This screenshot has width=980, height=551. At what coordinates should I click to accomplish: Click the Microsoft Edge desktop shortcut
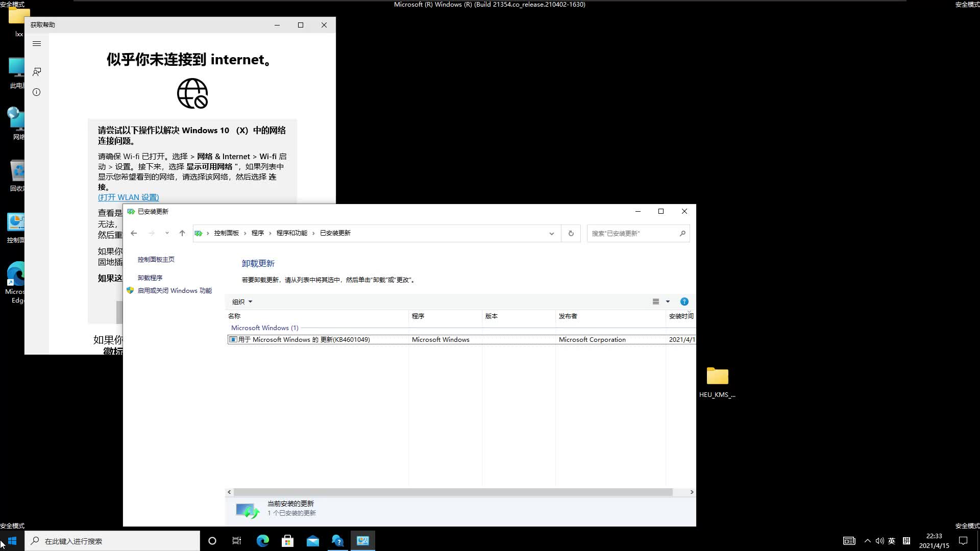15,282
